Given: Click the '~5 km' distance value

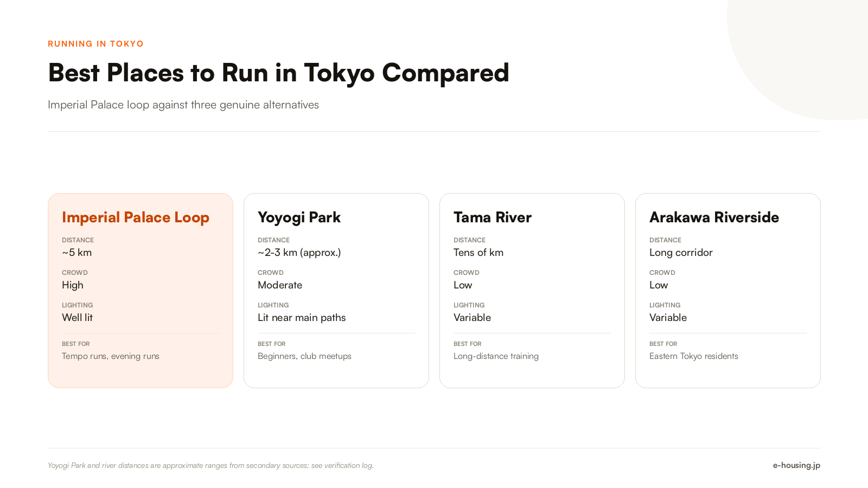Looking at the screenshot, I should click(77, 253).
